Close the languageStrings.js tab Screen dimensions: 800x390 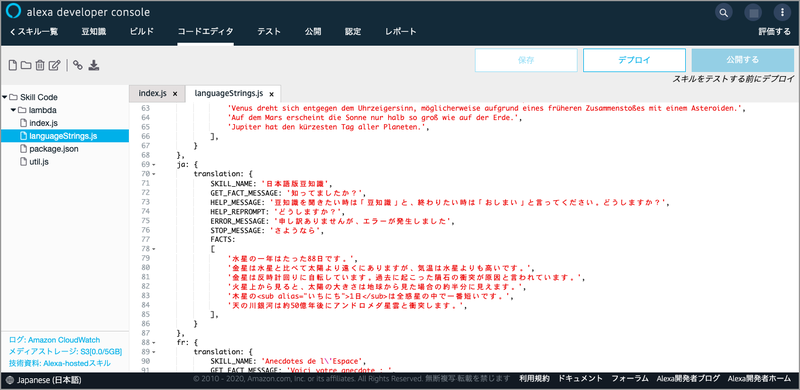point(271,94)
